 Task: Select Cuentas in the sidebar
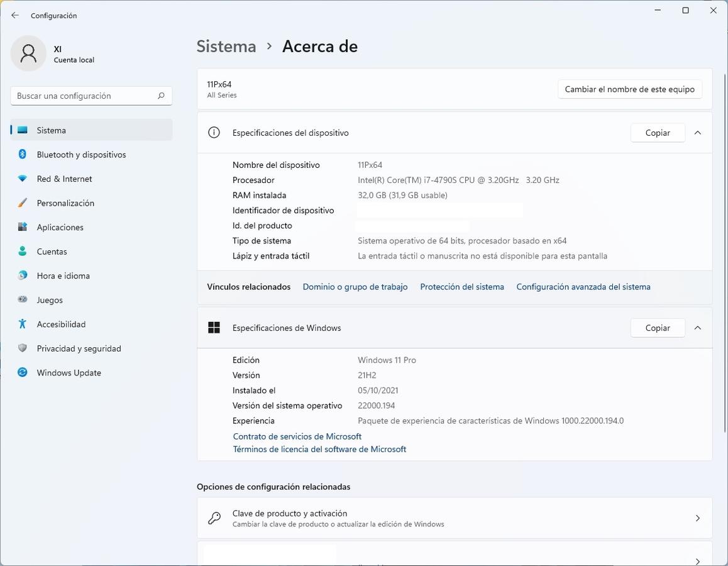pos(52,252)
